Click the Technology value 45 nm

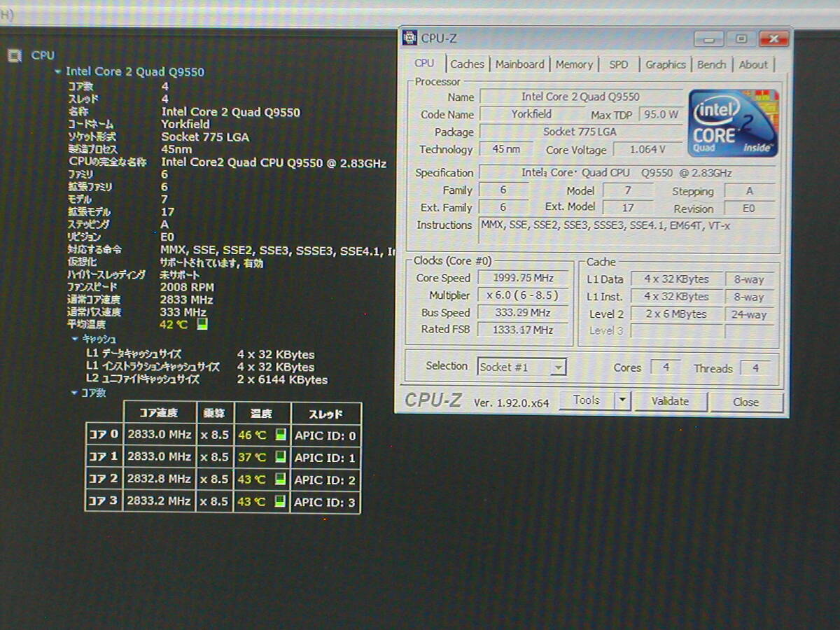(x=507, y=149)
